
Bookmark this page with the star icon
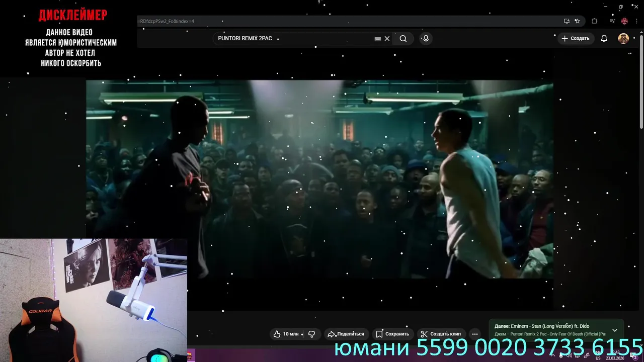click(577, 21)
